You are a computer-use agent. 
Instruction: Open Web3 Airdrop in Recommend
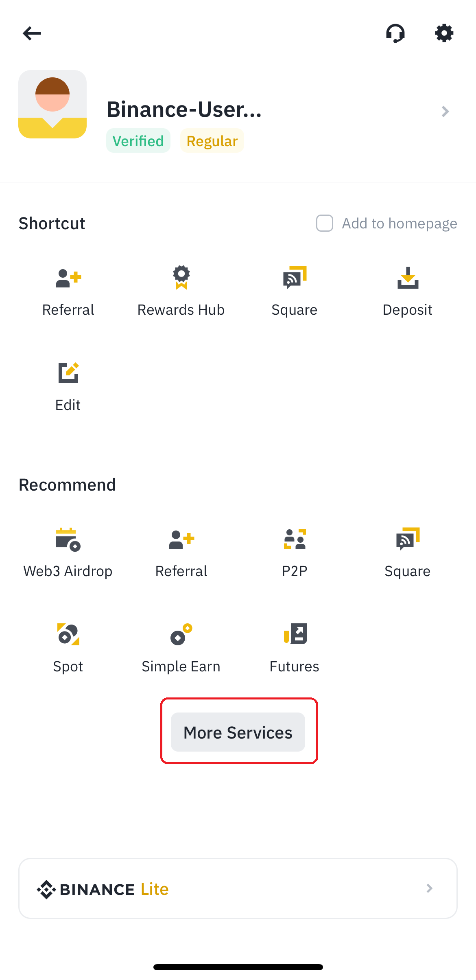coord(68,539)
